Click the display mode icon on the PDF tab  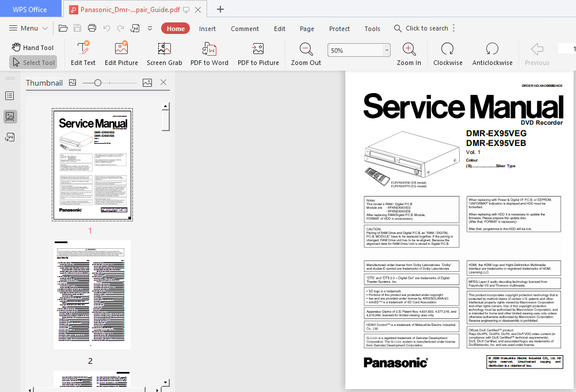[186, 10]
